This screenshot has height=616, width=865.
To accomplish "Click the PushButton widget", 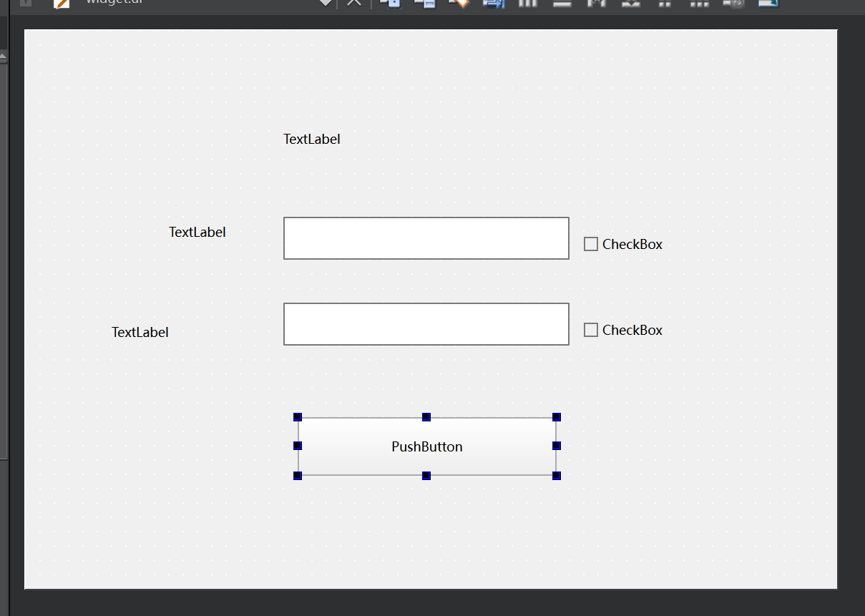I will pyautogui.click(x=426, y=446).
